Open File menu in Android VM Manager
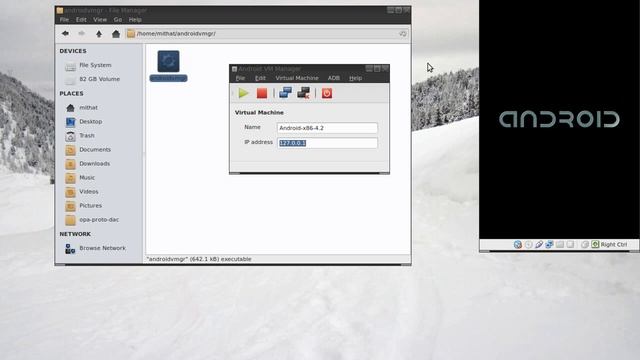 pyautogui.click(x=240, y=78)
